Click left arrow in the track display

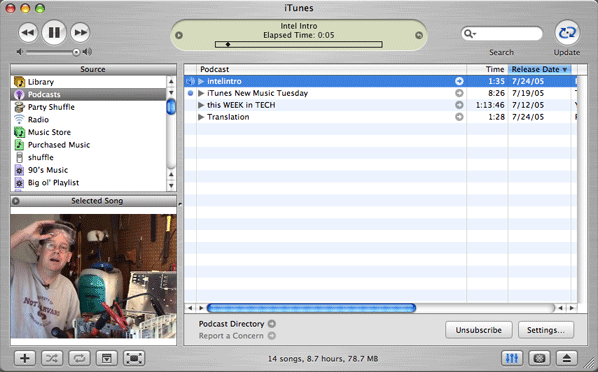(x=178, y=35)
